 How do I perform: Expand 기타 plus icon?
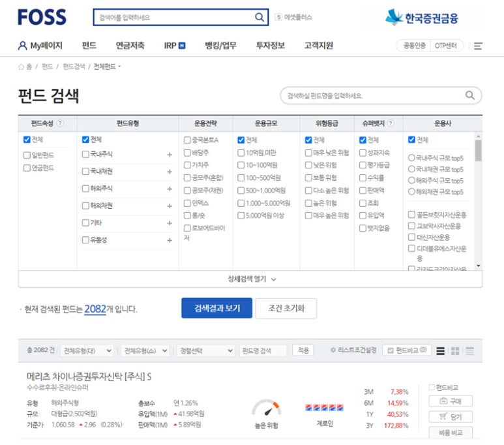[x=170, y=223]
